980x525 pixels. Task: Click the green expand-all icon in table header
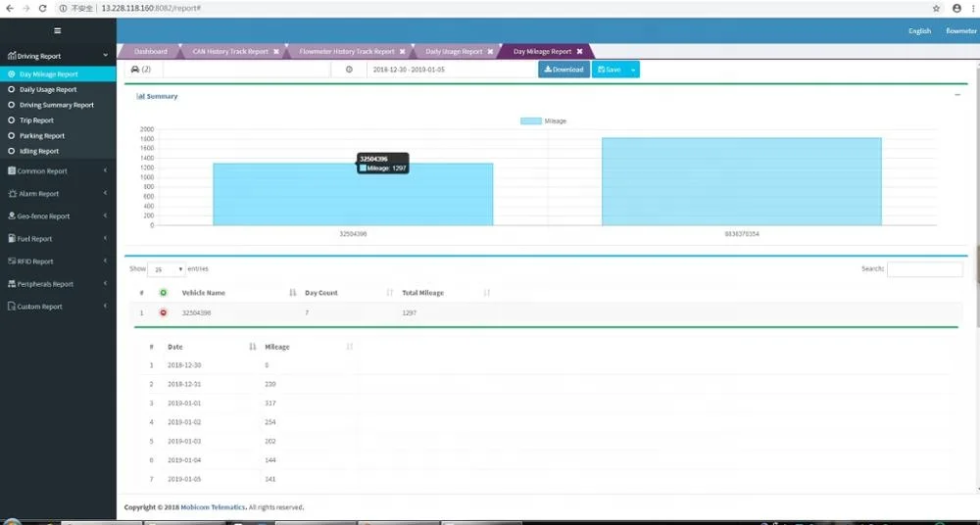163,293
